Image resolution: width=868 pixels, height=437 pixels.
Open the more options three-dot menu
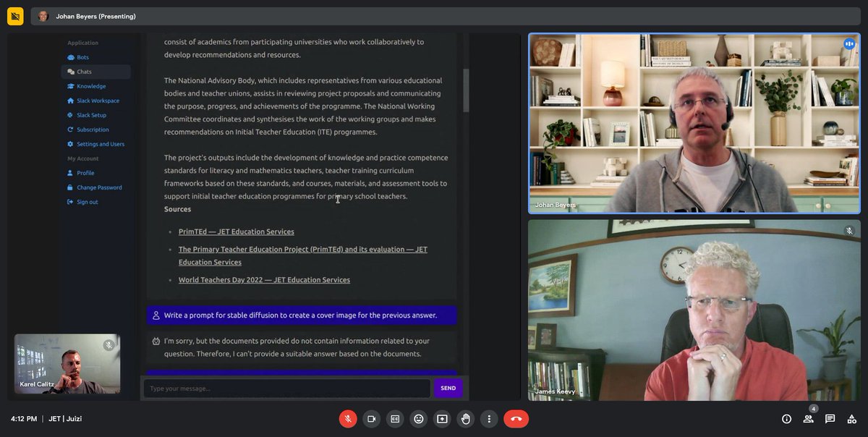(489, 418)
